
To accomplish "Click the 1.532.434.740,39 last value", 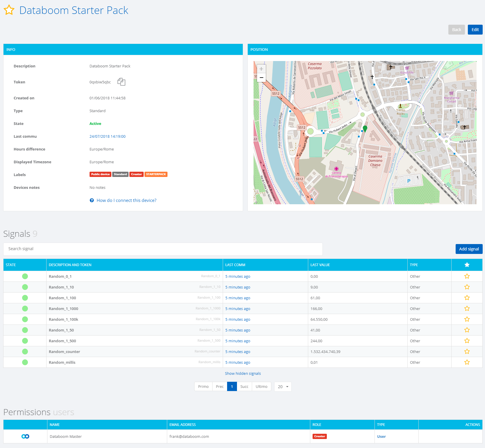I will pos(325,352).
